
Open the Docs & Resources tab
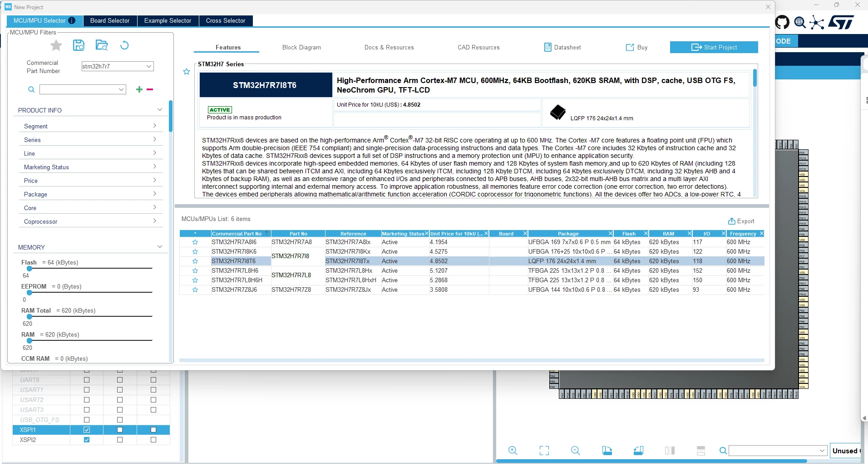pos(389,48)
